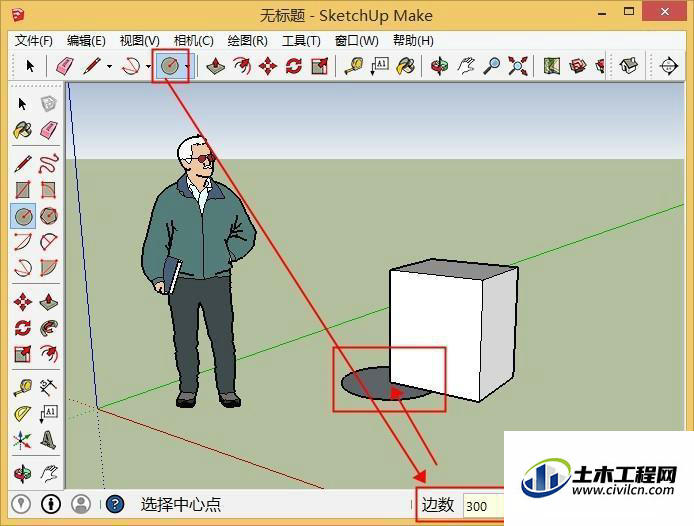
Task: Choose Push/Pull in the left toolset
Action: click(49, 302)
